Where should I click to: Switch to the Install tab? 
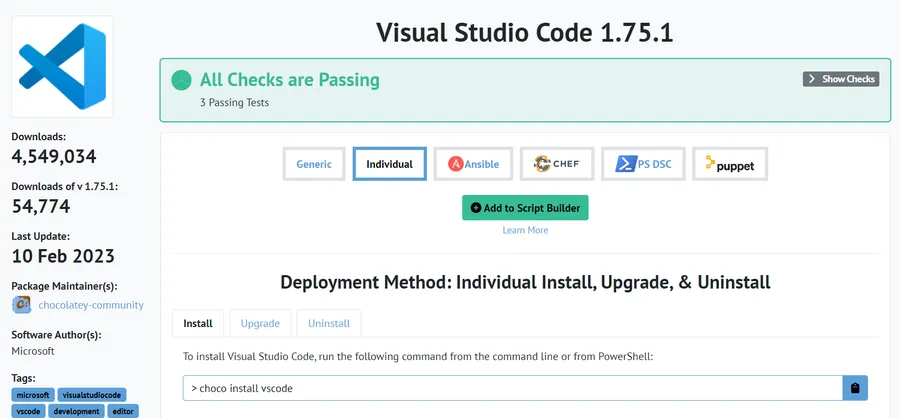pyautogui.click(x=198, y=323)
